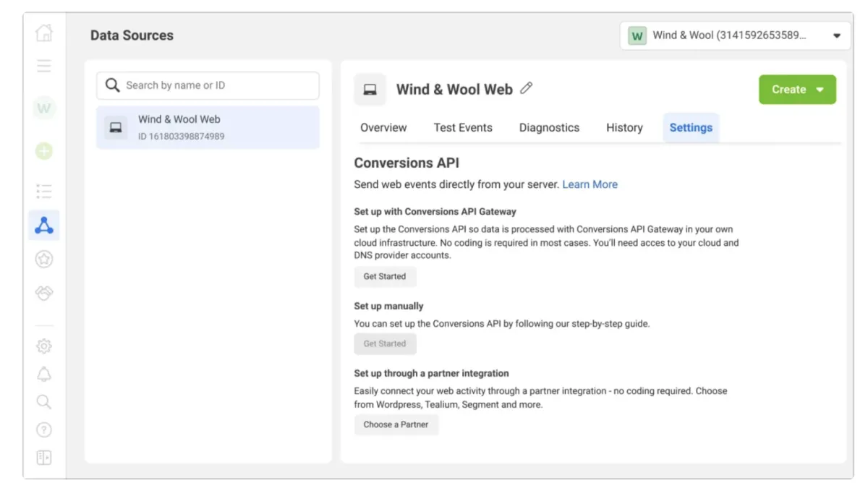Image resolution: width=868 pixels, height=488 pixels.
Task: Edit the name with pencil icon
Action: point(527,88)
